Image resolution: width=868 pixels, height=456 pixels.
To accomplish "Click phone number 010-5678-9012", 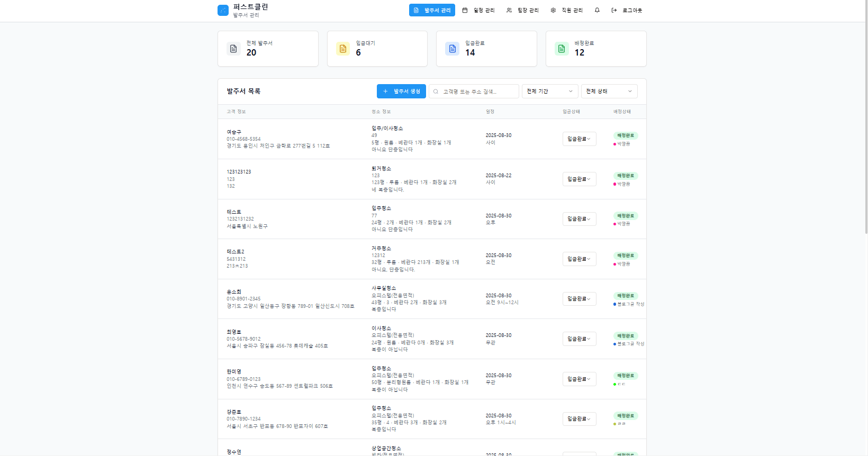I will [x=243, y=339].
